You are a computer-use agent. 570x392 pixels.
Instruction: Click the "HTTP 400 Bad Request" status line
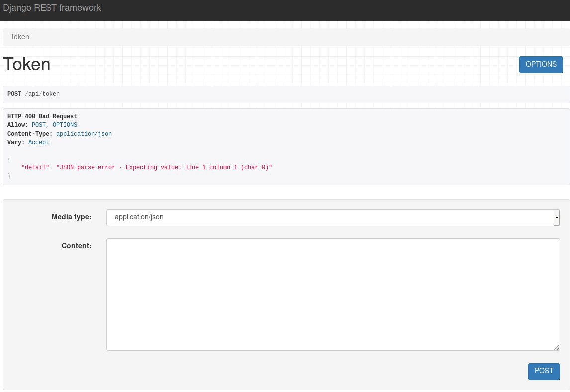click(42, 116)
